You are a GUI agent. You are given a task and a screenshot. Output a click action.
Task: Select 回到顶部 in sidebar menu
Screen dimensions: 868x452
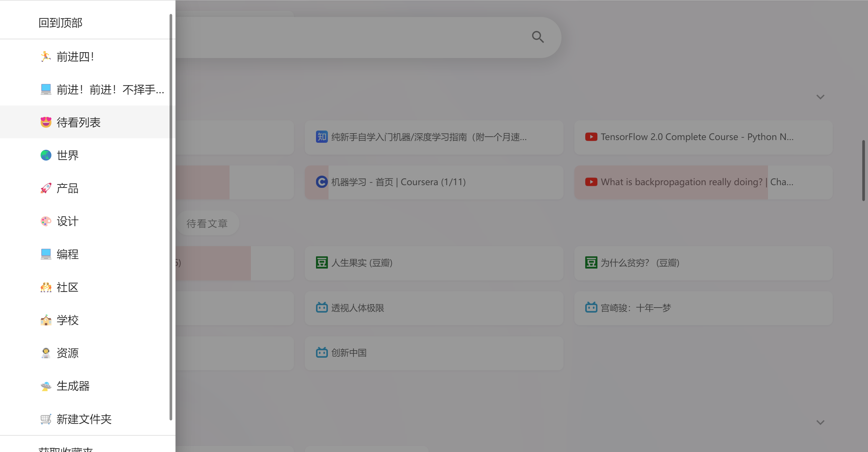click(60, 23)
